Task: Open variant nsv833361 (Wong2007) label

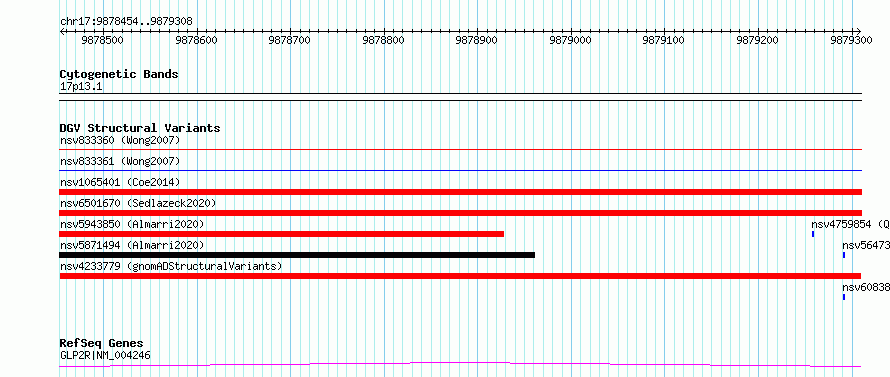Action: pyautogui.click(x=120, y=161)
